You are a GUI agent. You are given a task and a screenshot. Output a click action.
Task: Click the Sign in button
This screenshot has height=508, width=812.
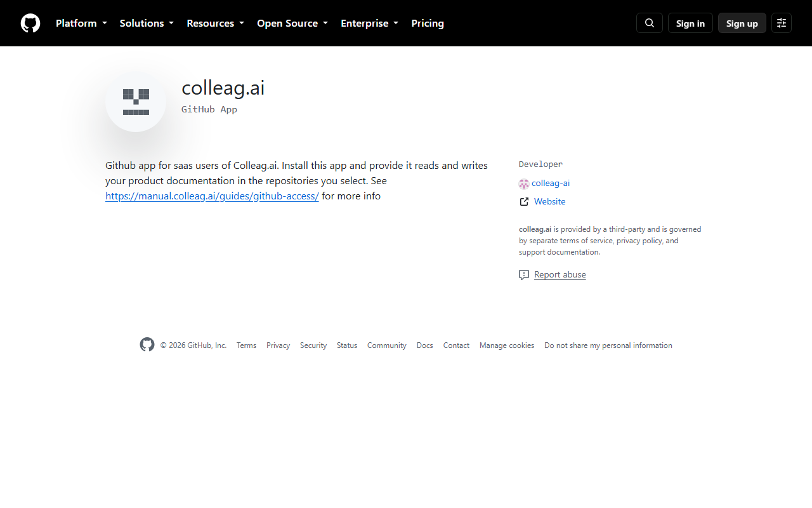coord(690,23)
